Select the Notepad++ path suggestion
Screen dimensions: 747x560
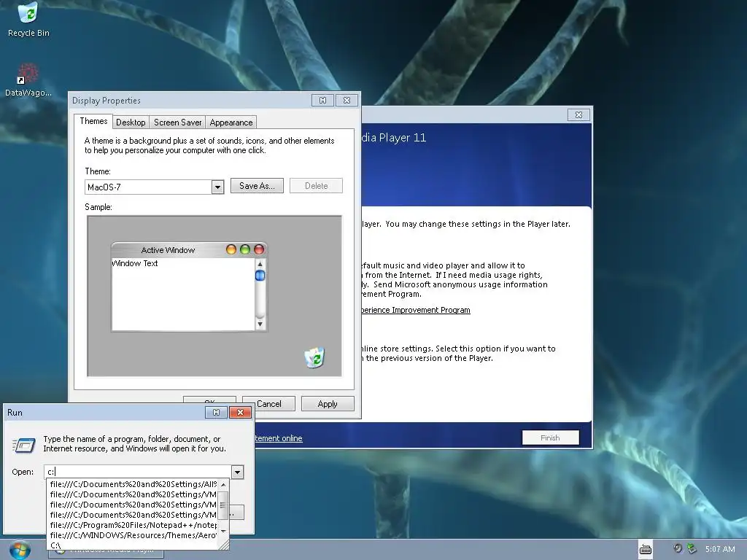(x=133, y=525)
